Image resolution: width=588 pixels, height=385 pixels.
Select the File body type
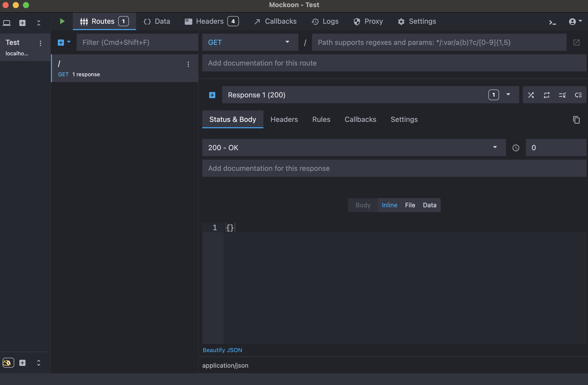410,205
